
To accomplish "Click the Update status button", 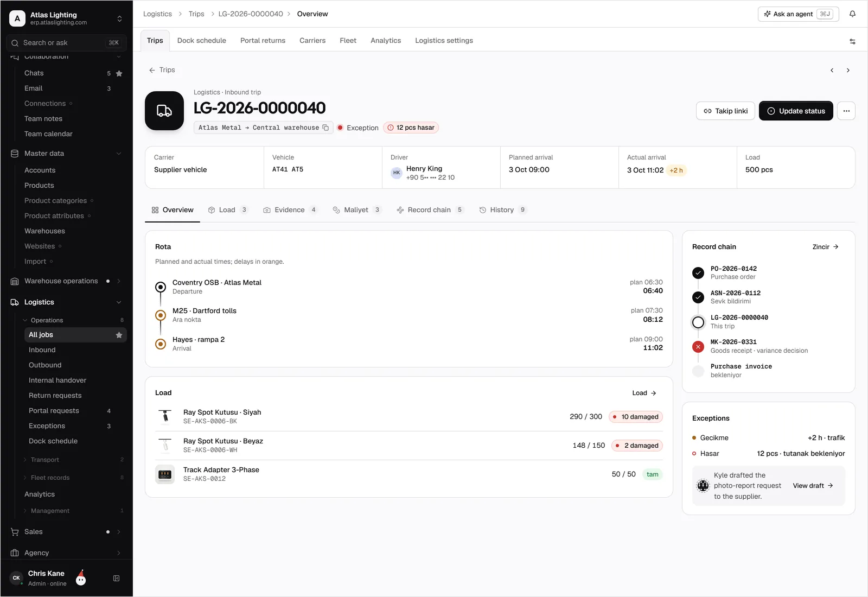I will click(x=795, y=111).
